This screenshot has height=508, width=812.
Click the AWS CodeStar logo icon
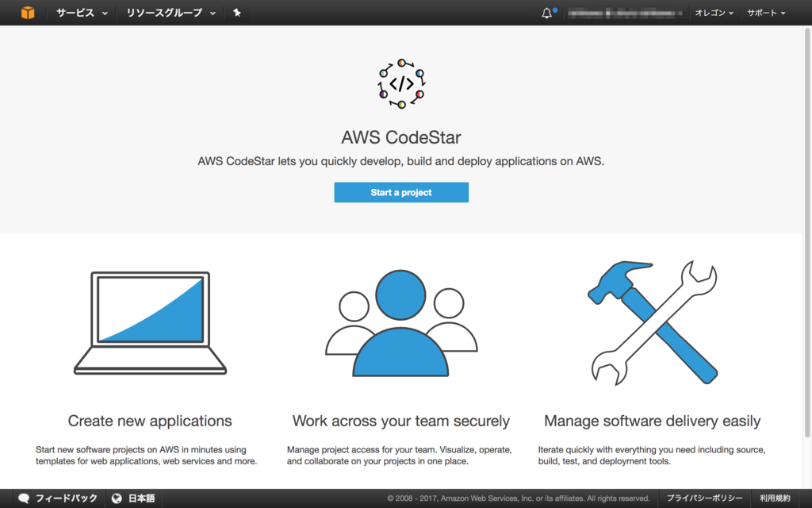point(401,83)
